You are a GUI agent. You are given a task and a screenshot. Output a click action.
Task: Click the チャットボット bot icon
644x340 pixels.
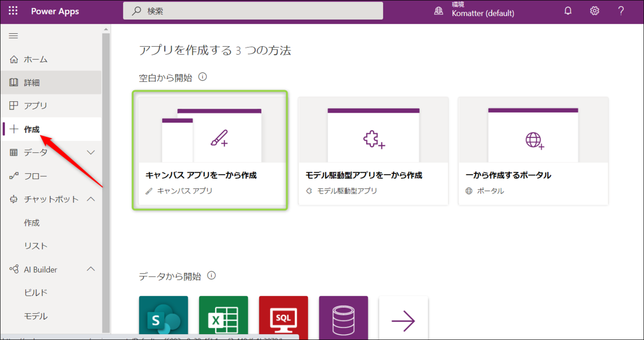click(x=14, y=199)
